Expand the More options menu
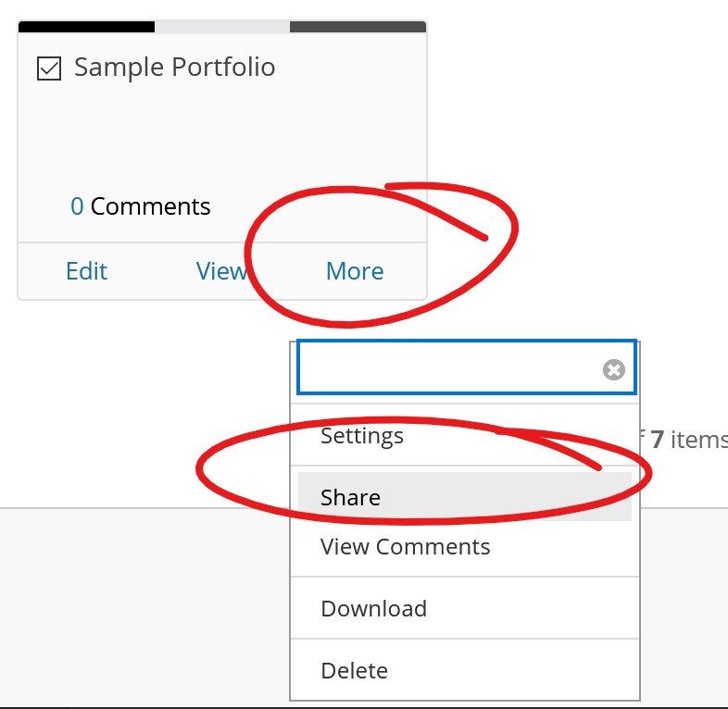The image size is (728, 709). click(x=355, y=271)
